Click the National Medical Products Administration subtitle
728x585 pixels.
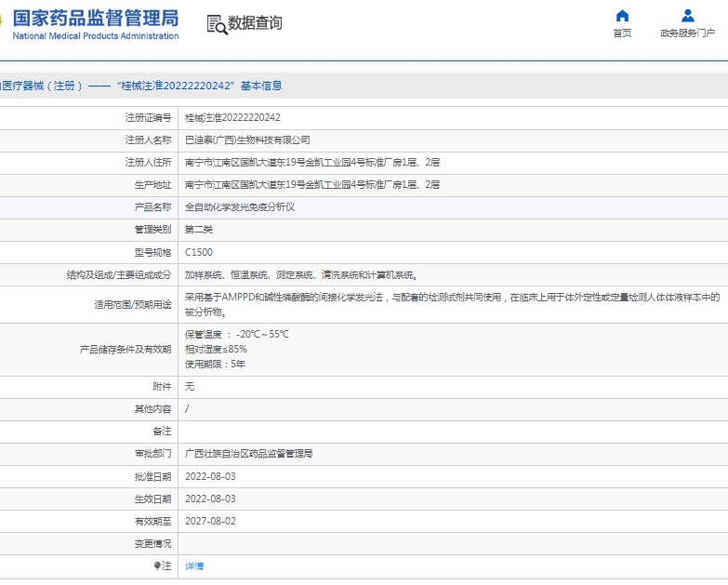coord(95,36)
